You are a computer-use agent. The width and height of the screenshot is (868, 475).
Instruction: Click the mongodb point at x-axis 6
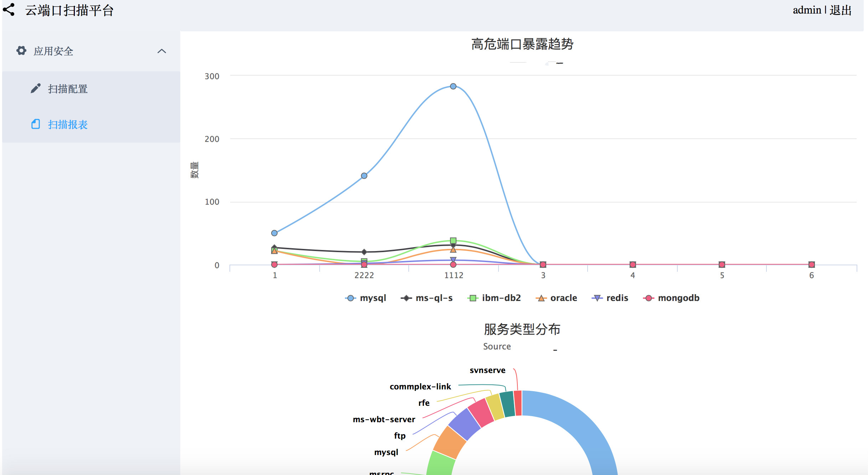coord(812,265)
